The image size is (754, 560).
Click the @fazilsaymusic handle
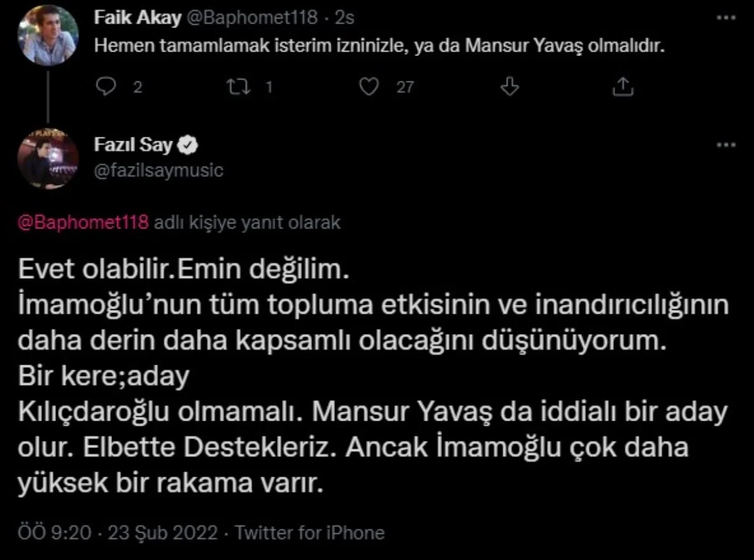tap(158, 170)
